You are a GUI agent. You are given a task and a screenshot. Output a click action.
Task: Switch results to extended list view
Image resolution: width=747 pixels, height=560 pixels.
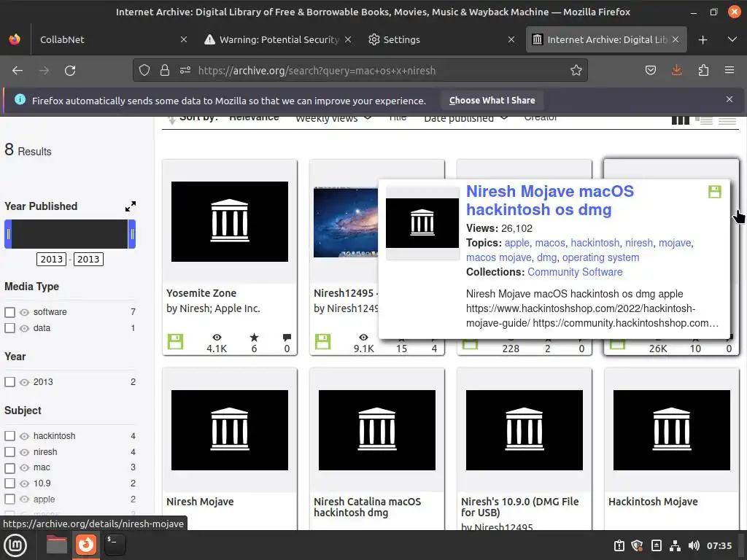point(704,120)
